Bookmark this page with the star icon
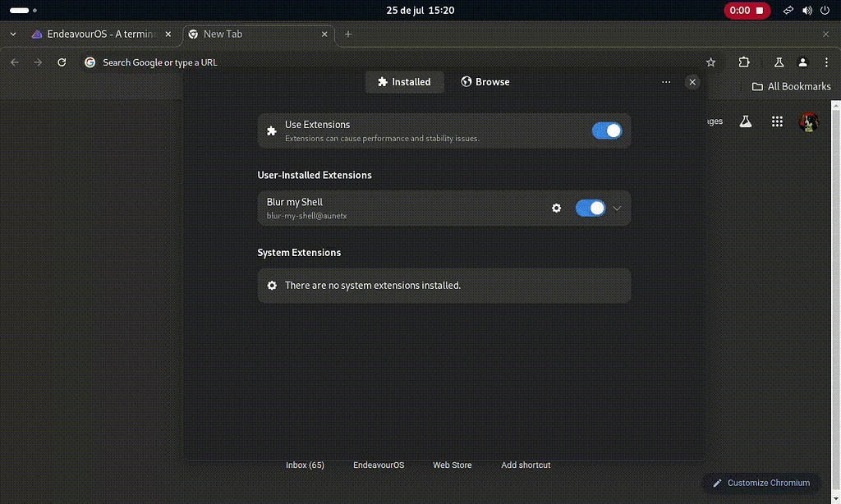 point(710,62)
